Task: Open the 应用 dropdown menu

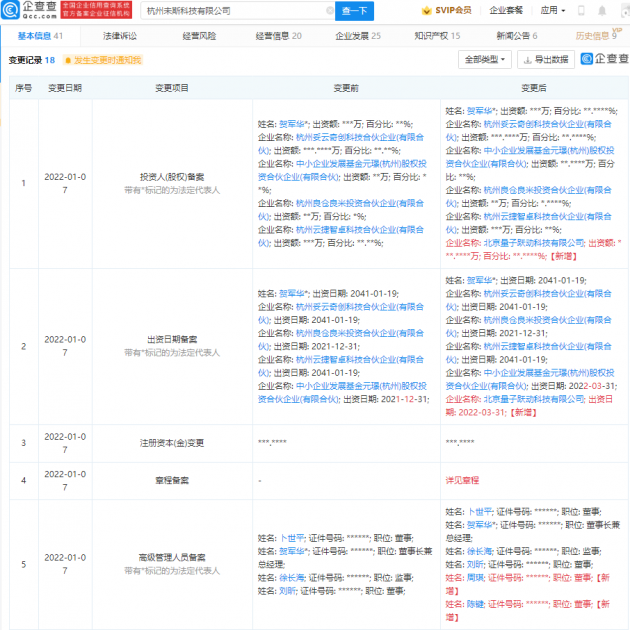Action: [x=552, y=10]
